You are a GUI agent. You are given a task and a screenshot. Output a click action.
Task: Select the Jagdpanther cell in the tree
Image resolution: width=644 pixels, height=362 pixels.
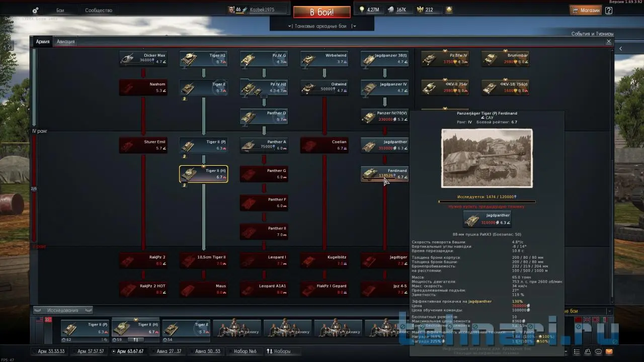point(385,145)
